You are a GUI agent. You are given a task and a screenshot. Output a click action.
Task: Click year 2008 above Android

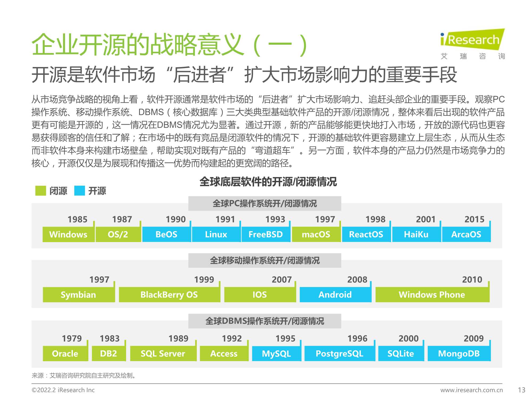point(357,280)
